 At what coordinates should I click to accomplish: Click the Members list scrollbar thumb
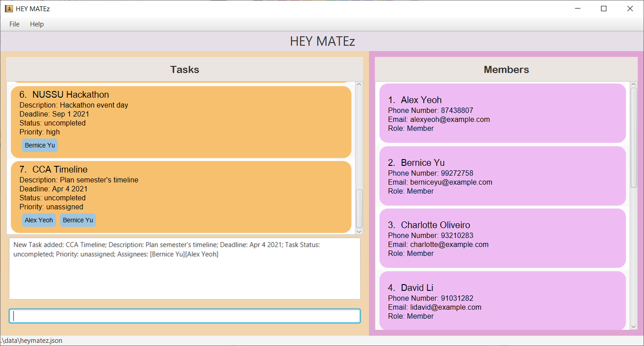click(x=634, y=138)
